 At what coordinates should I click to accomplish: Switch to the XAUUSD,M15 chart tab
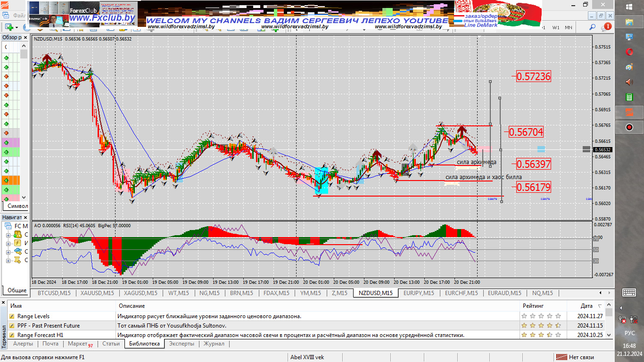(x=97, y=293)
